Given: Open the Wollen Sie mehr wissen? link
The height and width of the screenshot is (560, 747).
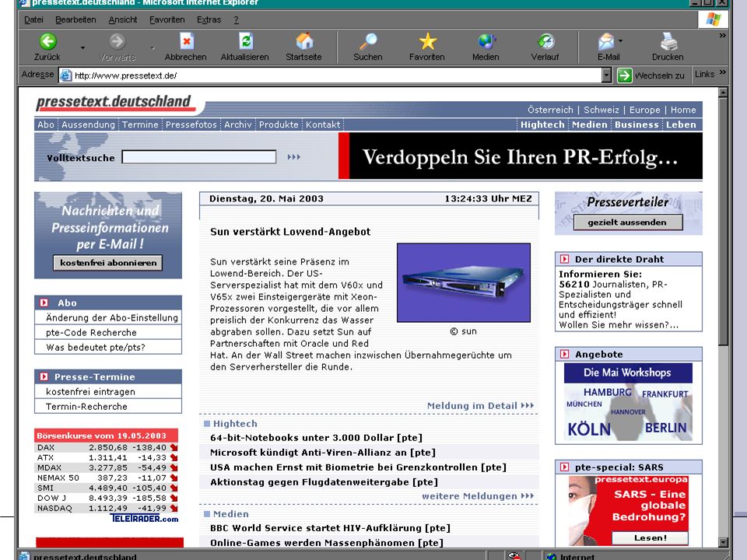Looking at the screenshot, I should [x=619, y=325].
